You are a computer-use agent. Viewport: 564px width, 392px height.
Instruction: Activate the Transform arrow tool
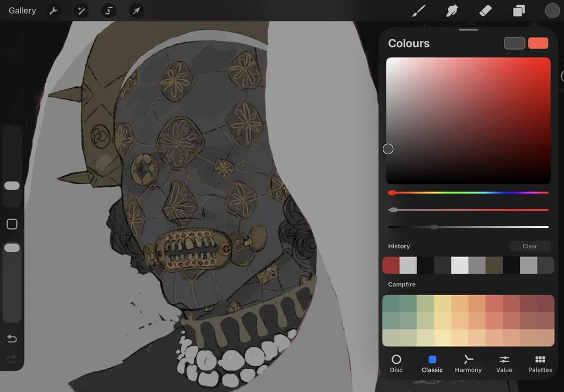[137, 11]
